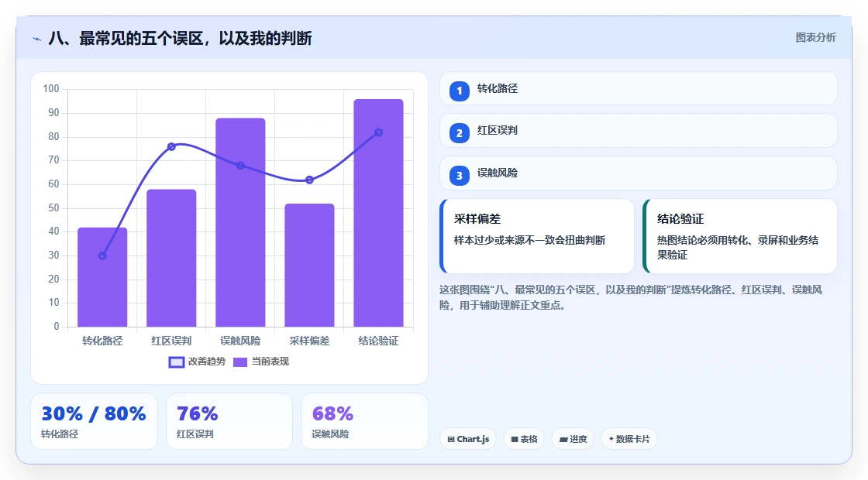
Task: Toggle the 改善趋势 legend swatch
Action: (x=176, y=362)
